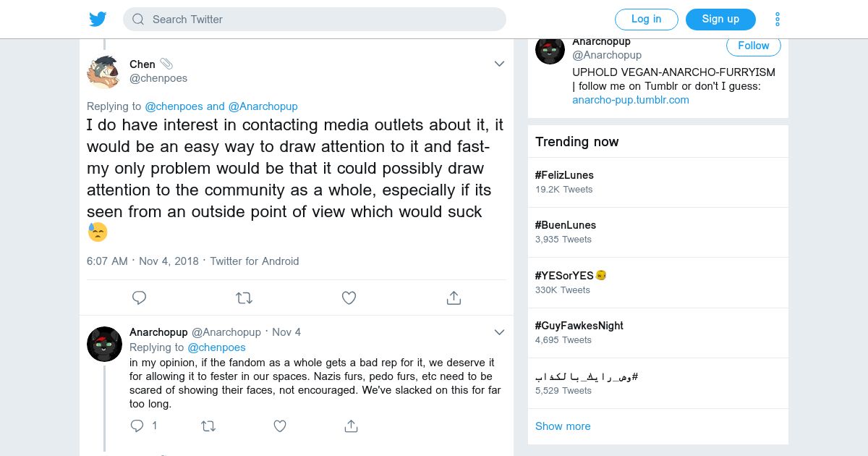Open the #GuyFawkesNight trend
The height and width of the screenshot is (456, 868).
pos(579,326)
